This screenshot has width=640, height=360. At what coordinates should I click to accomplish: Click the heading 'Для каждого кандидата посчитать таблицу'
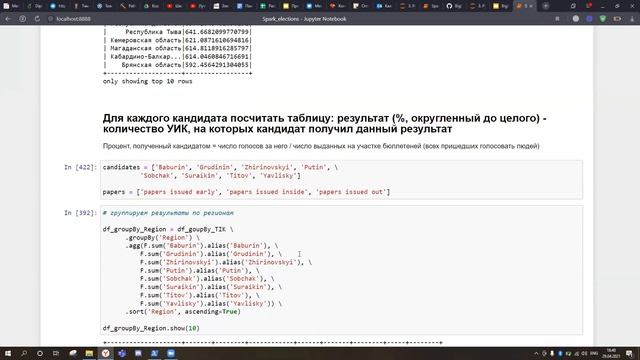click(324, 124)
